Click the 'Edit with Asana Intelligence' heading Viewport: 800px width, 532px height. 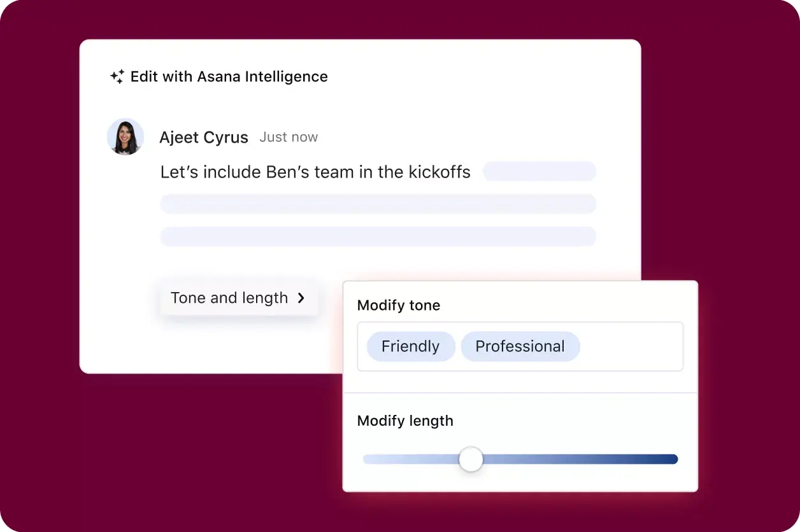tap(229, 77)
